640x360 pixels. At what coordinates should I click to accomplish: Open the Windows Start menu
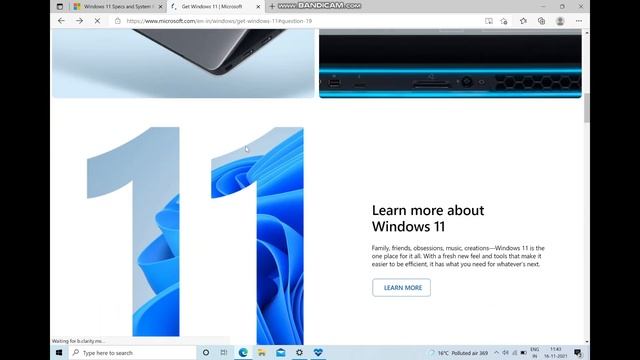click(59, 353)
